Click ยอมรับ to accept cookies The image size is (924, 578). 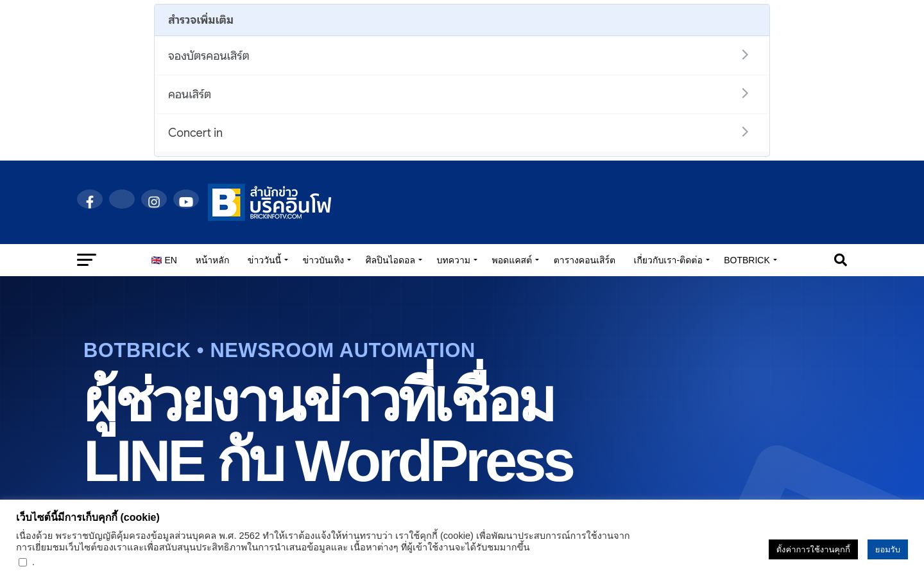pyautogui.click(x=887, y=549)
